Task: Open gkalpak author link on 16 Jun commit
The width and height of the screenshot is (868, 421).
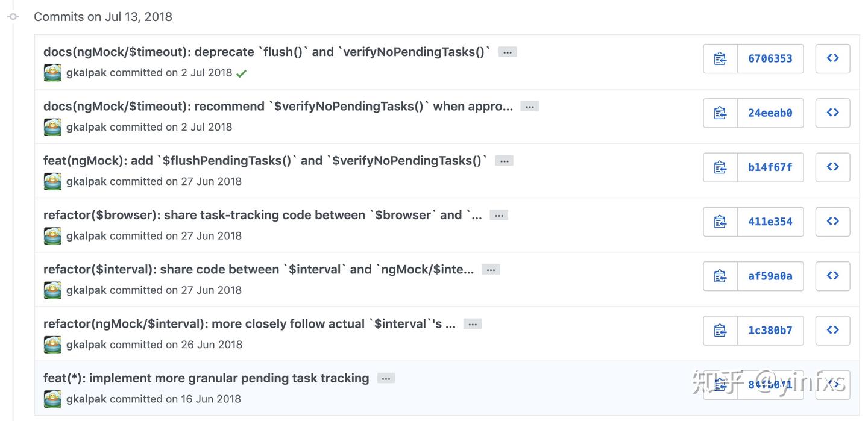Action: 86,399
